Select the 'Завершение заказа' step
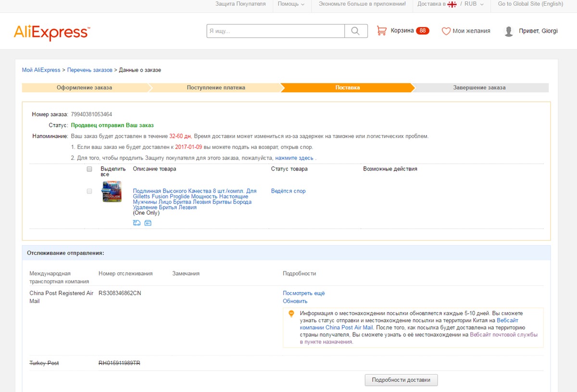This screenshot has width=577, height=392. (x=479, y=87)
